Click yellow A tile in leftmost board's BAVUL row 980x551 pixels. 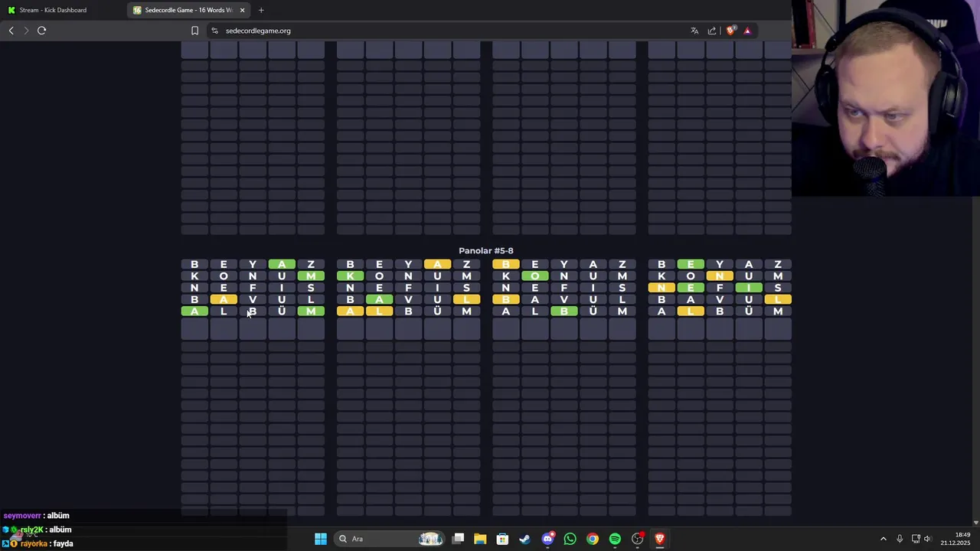[x=224, y=299]
